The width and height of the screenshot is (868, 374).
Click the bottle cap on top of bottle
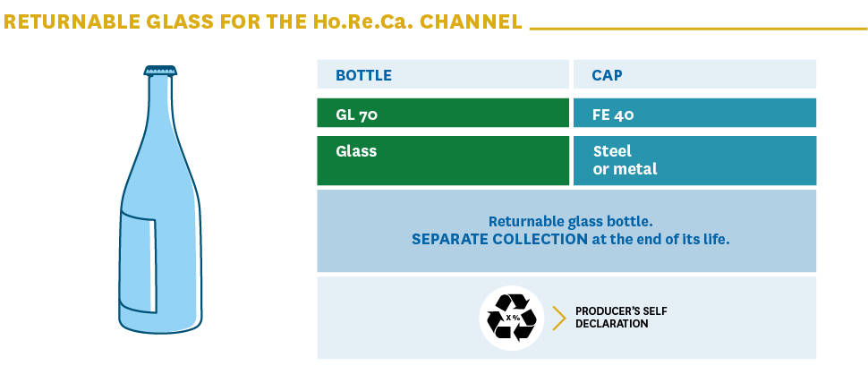160,71
